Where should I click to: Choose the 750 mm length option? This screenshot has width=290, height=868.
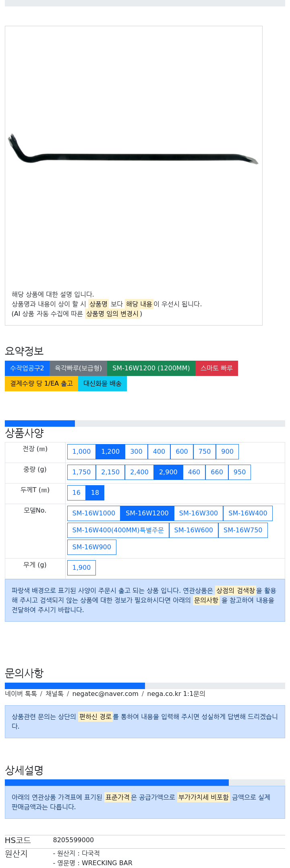click(x=205, y=451)
